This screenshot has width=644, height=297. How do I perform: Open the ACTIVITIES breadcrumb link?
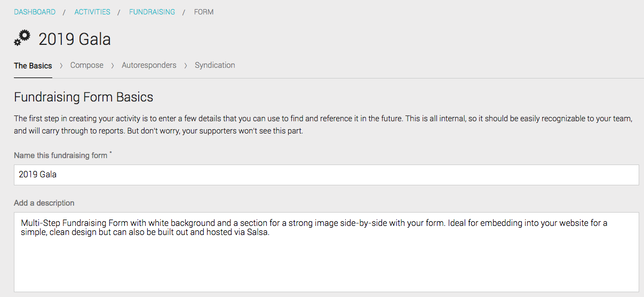(x=92, y=12)
